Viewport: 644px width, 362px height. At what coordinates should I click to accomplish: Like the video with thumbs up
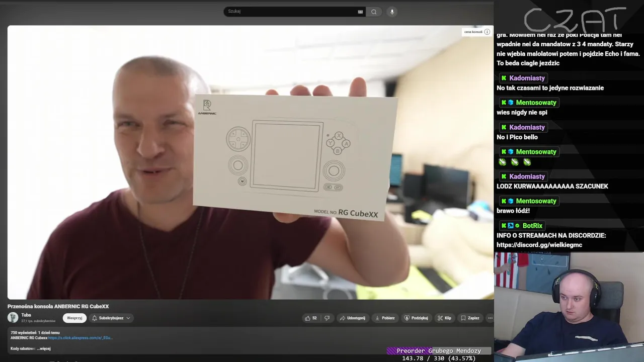(311, 318)
